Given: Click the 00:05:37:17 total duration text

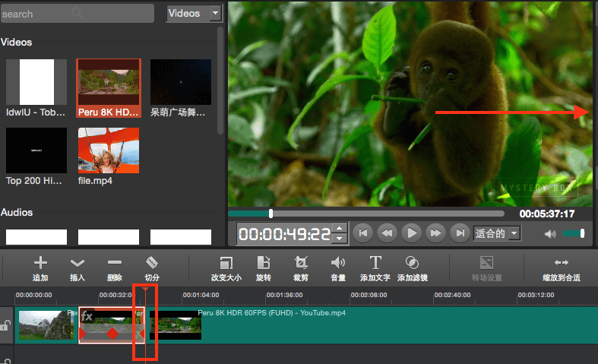Looking at the screenshot, I should coord(547,214).
